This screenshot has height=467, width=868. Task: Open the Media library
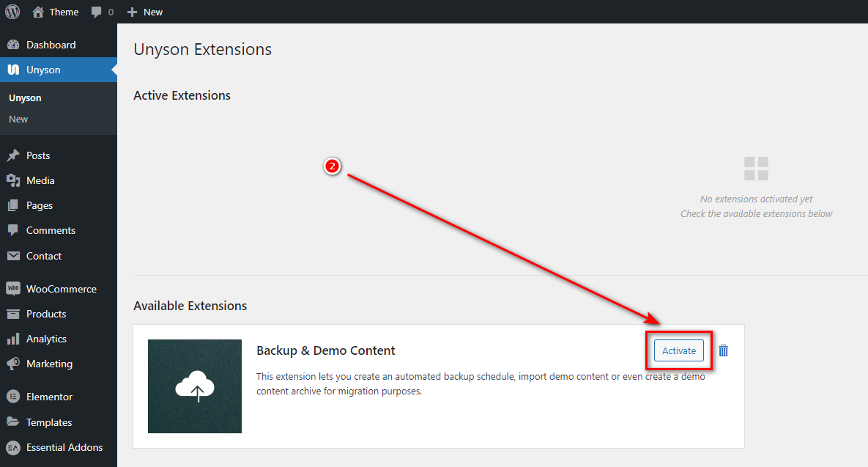pyautogui.click(x=40, y=180)
